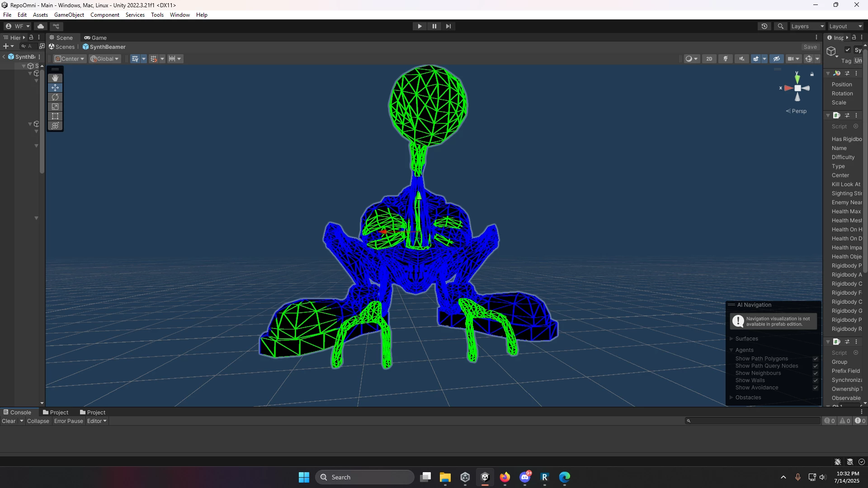Open the Undo History icon
This screenshot has height=488, width=868.
764,26
